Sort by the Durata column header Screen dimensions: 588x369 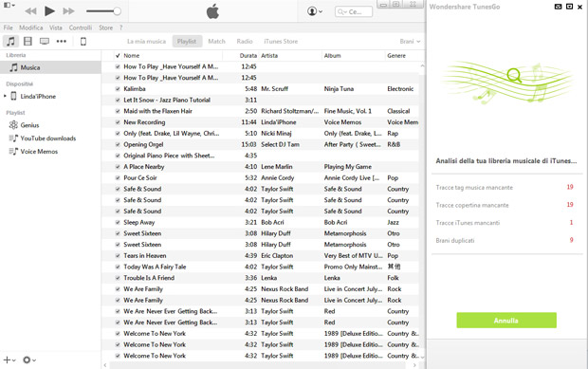(x=248, y=56)
